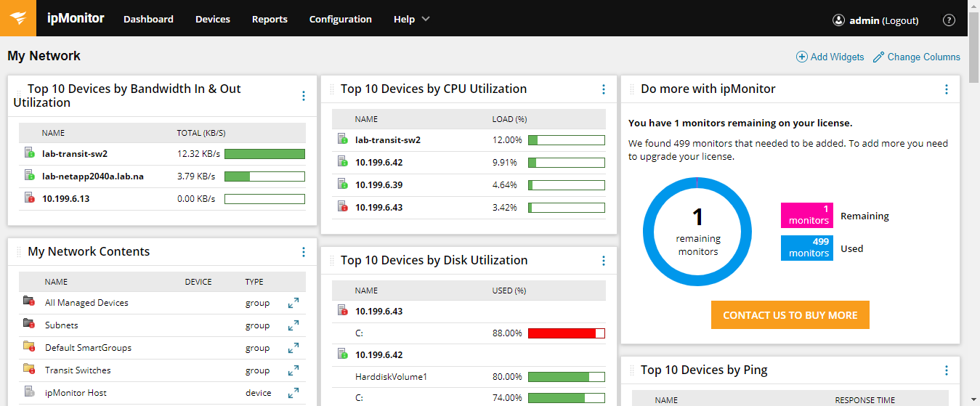Click the Change Columns link
Viewport: 980px width, 406px height.
(924, 57)
